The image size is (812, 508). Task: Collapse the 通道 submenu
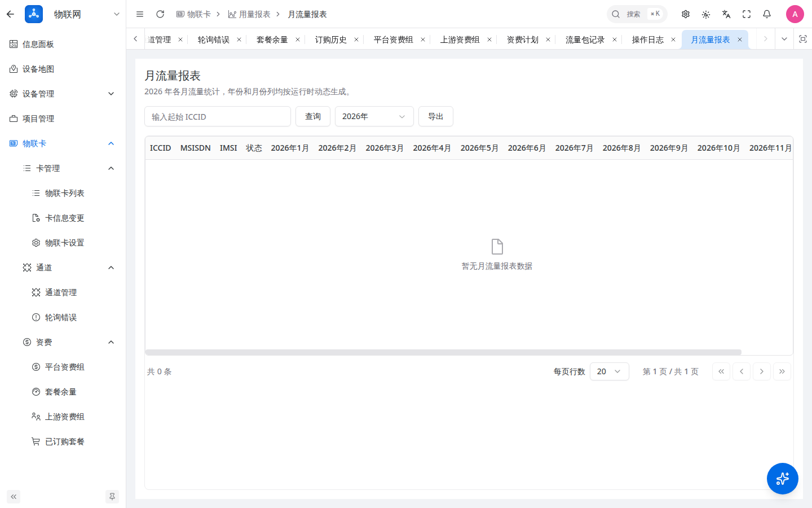click(x=63, y=268)
